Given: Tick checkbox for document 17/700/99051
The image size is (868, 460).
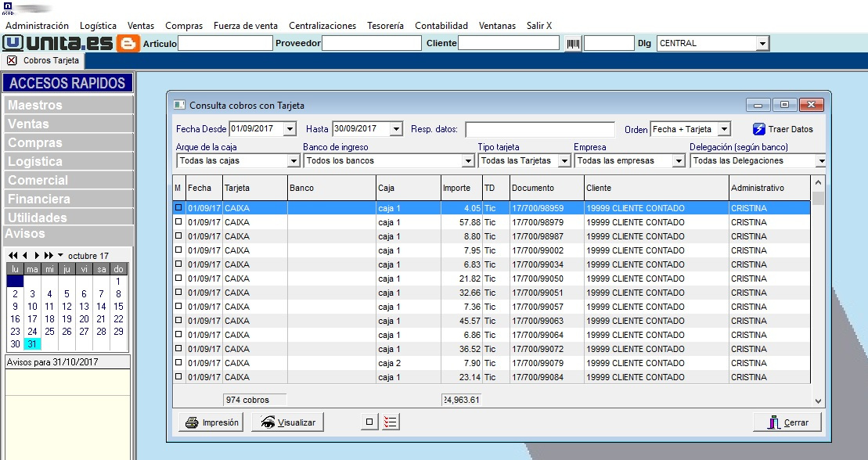Looking at the screenshot, I should [x=178, y=292].
